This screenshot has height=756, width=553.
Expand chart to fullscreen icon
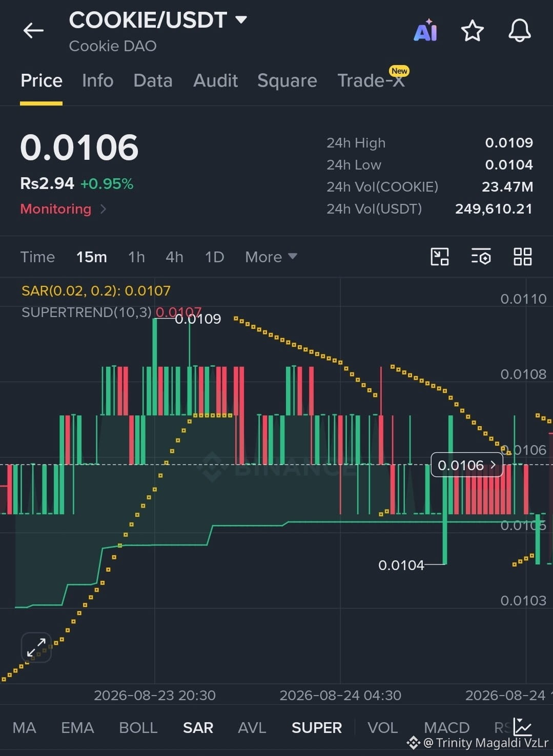click(x=36, y=647)
